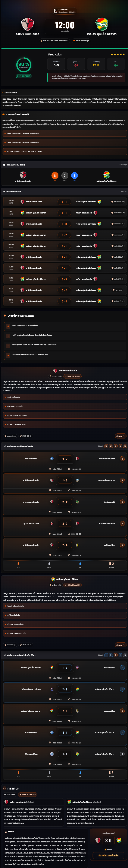Click the 98% confidence circular gauge
The image size is (128, 868).
click(x=24, y=65)
